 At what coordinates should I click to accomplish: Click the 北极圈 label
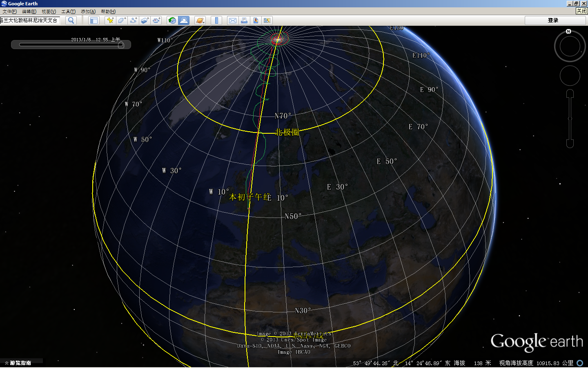point(287,132)
